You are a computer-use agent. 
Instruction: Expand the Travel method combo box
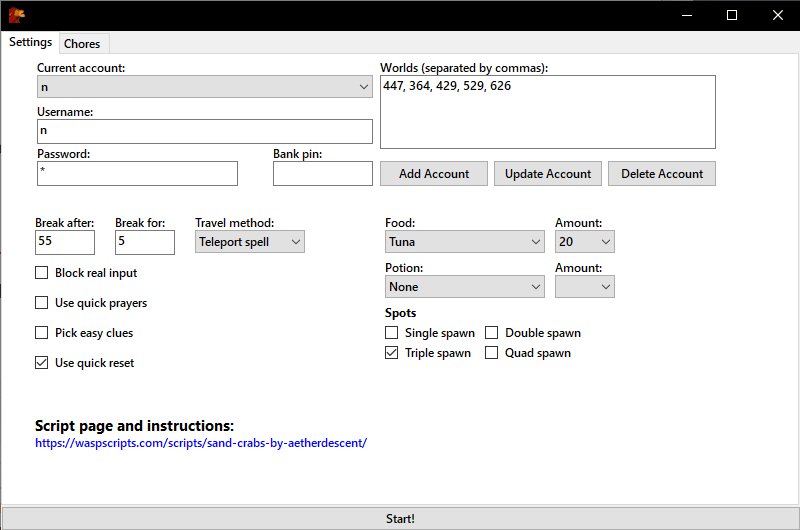click(x=249, y=242)
